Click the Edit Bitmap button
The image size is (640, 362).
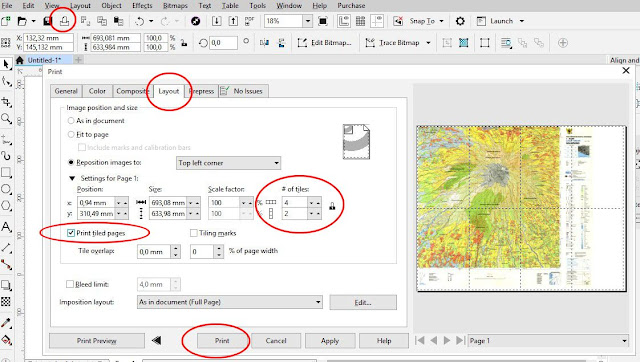(x=325, y=42)
